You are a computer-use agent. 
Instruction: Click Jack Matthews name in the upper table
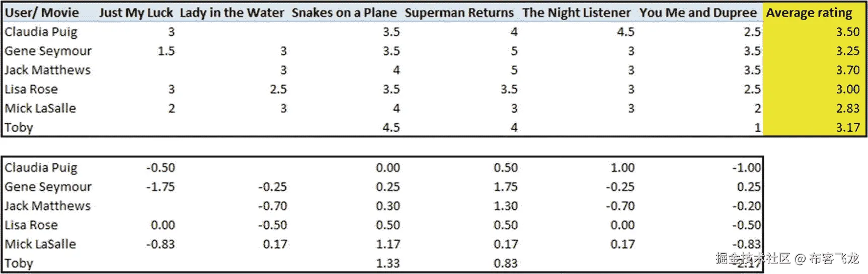click(48, 70)
